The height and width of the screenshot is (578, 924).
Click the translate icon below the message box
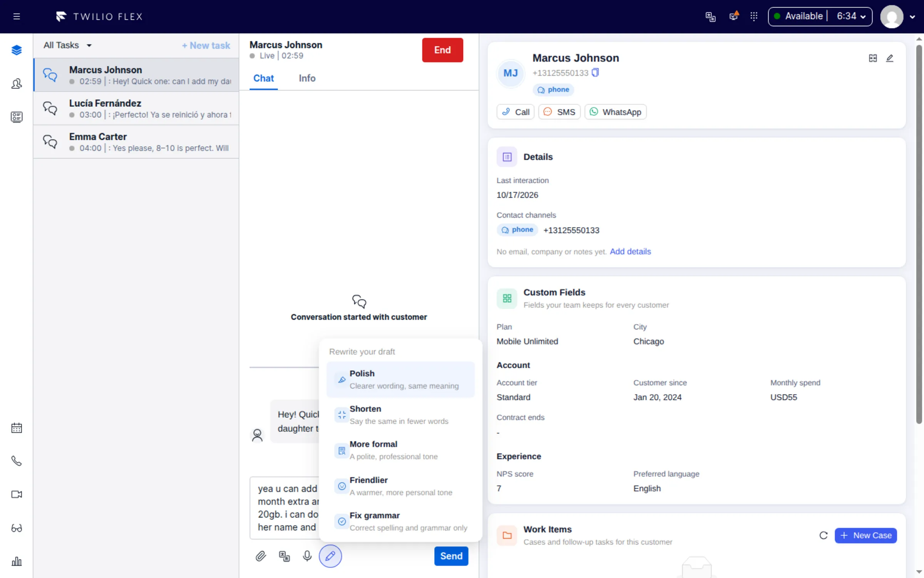click(284, 556)
